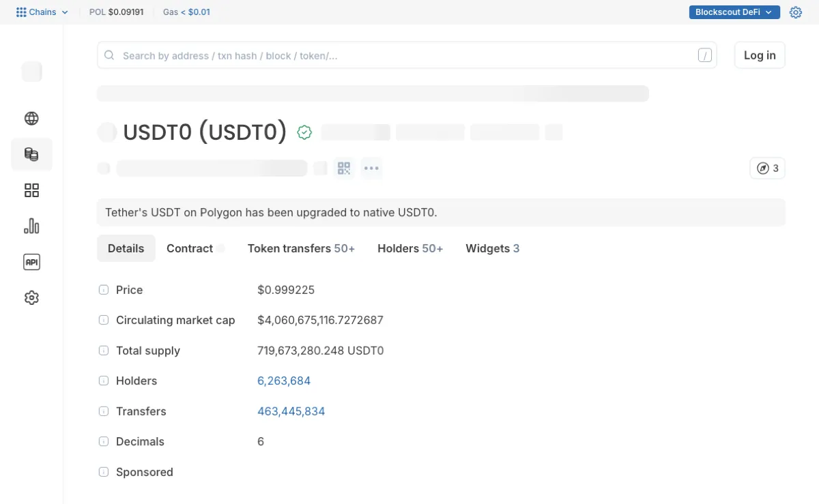Click the Gas < $0.01 indicator

pos(186,12)
